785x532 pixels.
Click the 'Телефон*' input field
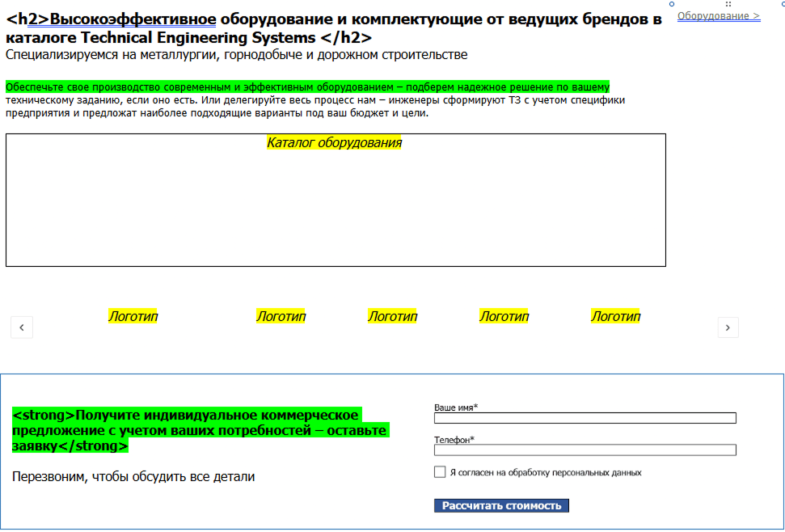pyautogui.click(x=585, y=450)
